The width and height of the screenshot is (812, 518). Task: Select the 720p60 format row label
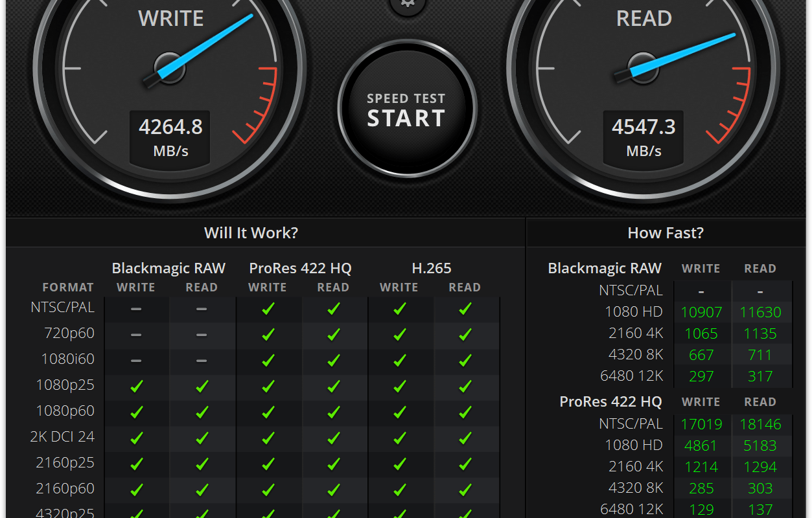pos(68,333)
